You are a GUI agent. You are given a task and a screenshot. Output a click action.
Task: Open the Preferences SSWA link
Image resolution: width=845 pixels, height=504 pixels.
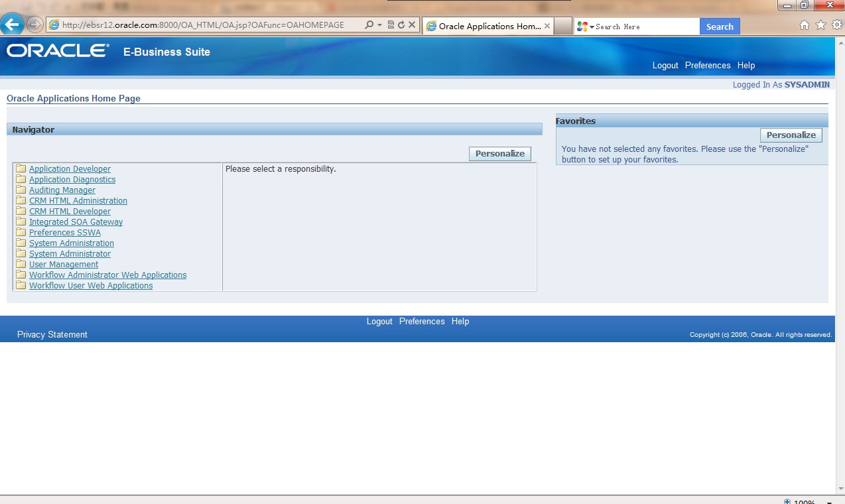(x=65, y=233)
